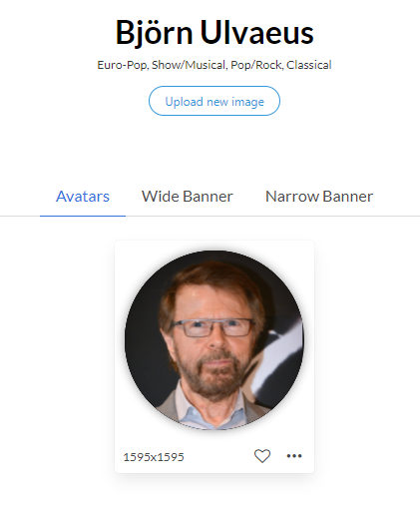Click the man's glasses in the avatar

(212, 327)
